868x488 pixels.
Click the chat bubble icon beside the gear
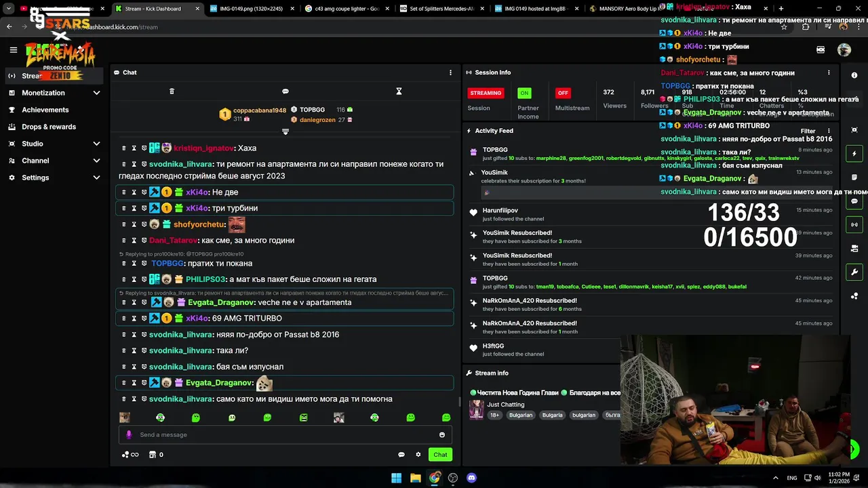pos(401,455)
